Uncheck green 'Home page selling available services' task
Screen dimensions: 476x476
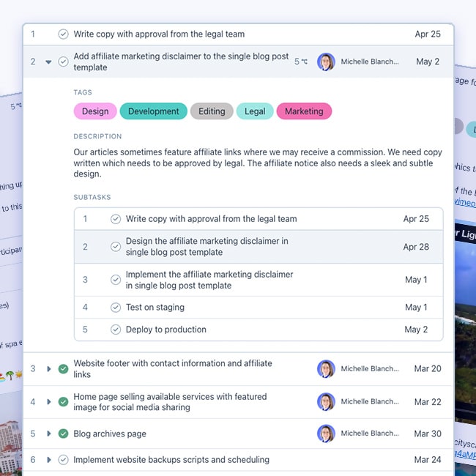(x=63, y=402)
